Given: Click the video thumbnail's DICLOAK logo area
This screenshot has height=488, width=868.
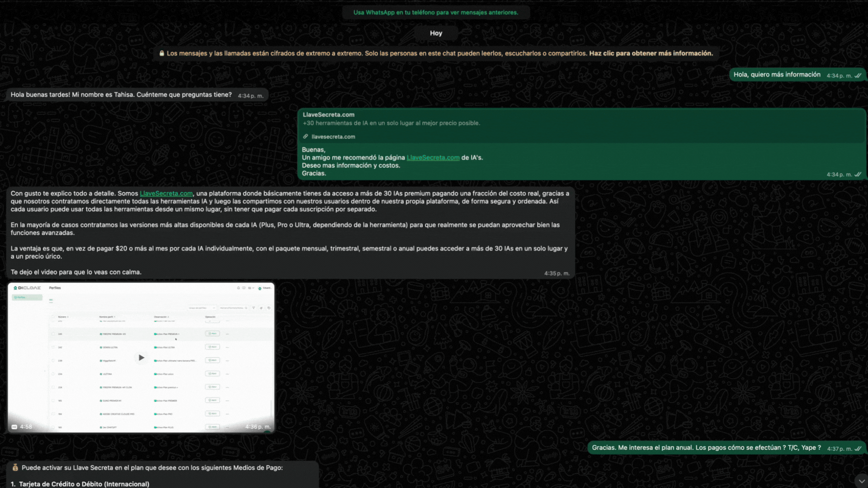Looking at the screenshot, I should click(28, 288).
